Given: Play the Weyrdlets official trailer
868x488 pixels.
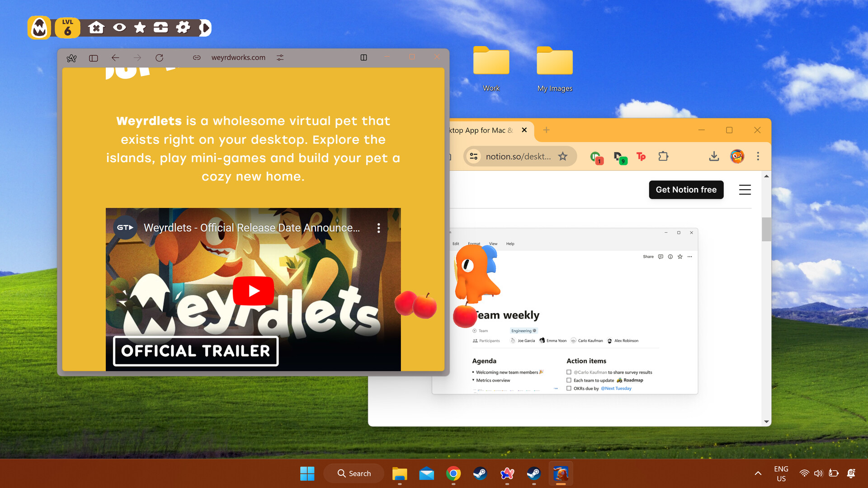Looking at the screenshot, I should click(253, 291).
